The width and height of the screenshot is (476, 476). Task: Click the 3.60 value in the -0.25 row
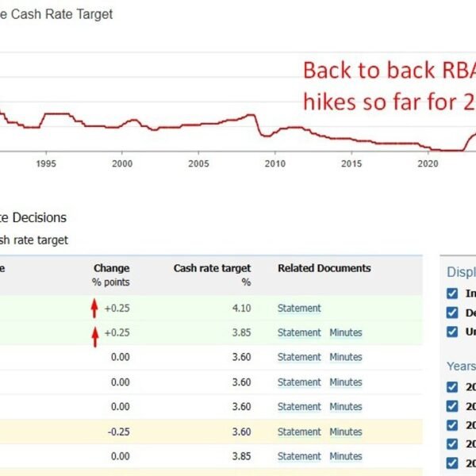click(242, 432)
